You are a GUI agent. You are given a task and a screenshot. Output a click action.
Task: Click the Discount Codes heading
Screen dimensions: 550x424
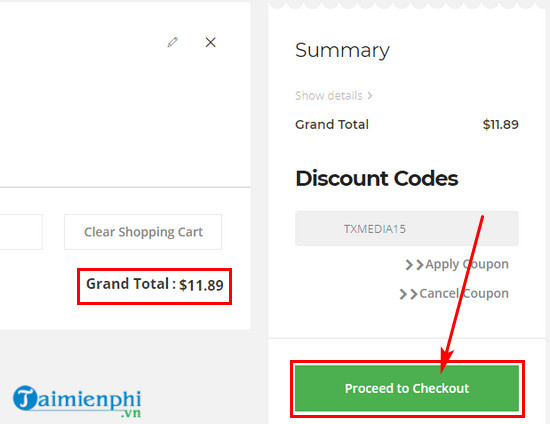[377, 178]
